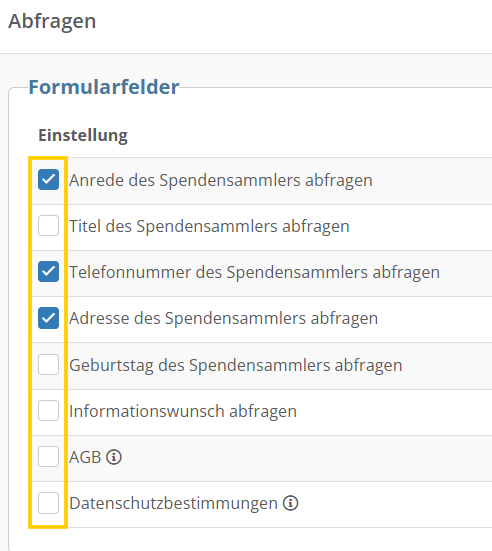
Task: Select the label Adresse des Spendensammlers abfragen
Action: pyautogui.click(x=224, y=319)
